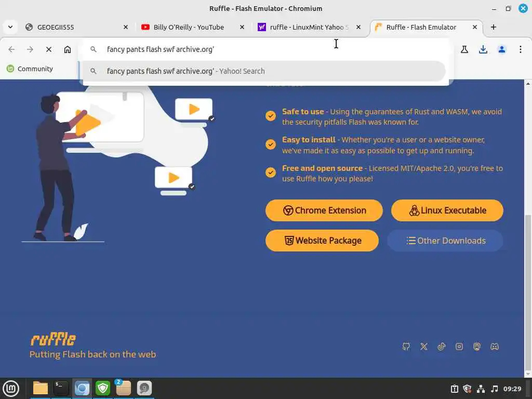This screenshot has height=399, width=532.
Task: Open the Chrome Labs flask icon
Action: click(464, 49)
